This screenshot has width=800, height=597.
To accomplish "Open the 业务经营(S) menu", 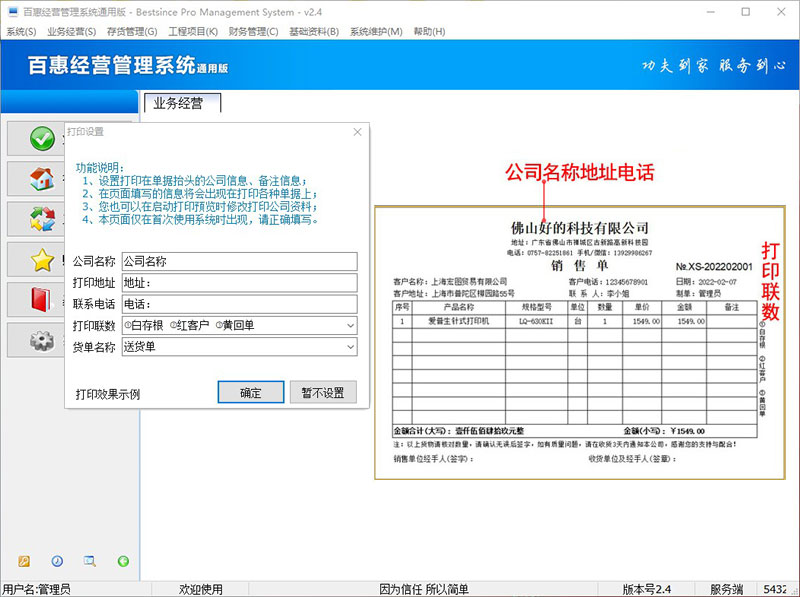I will pos(71,32).
